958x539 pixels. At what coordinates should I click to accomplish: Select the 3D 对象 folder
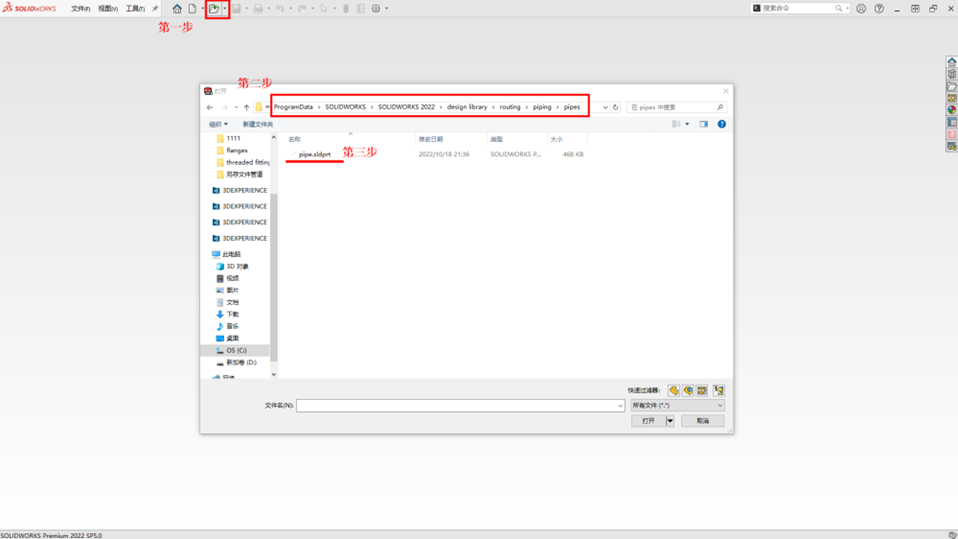tap(233, 266)
